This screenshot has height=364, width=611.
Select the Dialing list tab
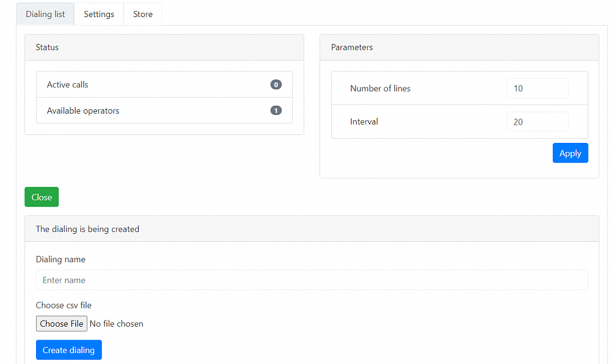tap(45, 13)
